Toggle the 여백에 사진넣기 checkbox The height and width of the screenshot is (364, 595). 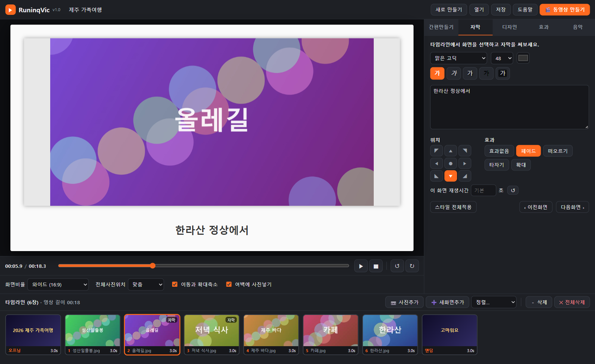pos(229,284)
